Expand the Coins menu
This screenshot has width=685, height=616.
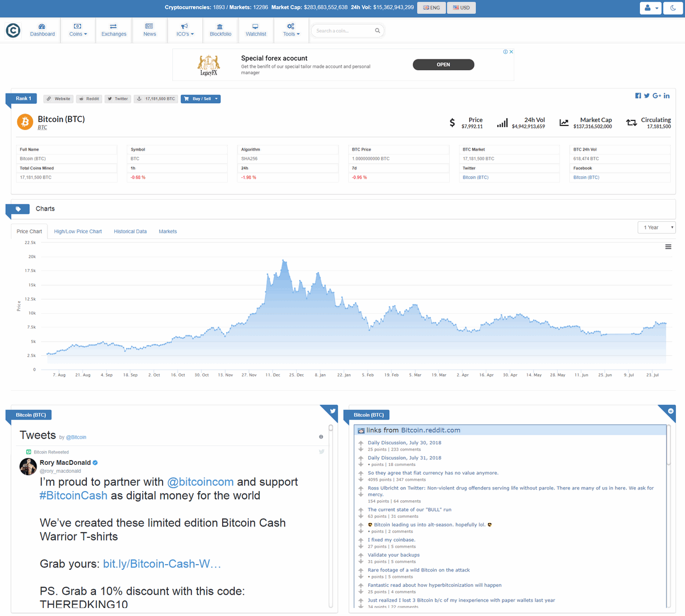(x=78, y=30)
